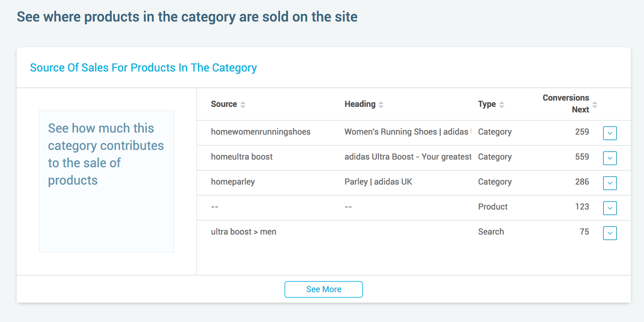This screenshot has width=644, height=322.
Task: Expand the homeultra boost row
Action: click(x=610, y=158)
